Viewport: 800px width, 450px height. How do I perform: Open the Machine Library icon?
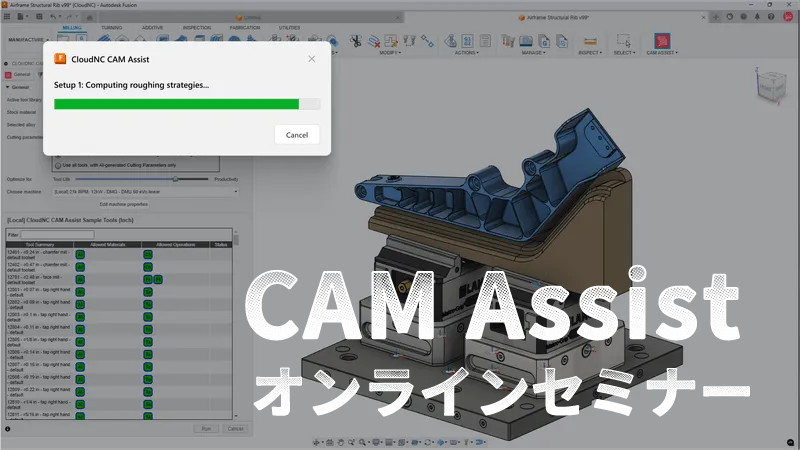(x=526, y=41)
